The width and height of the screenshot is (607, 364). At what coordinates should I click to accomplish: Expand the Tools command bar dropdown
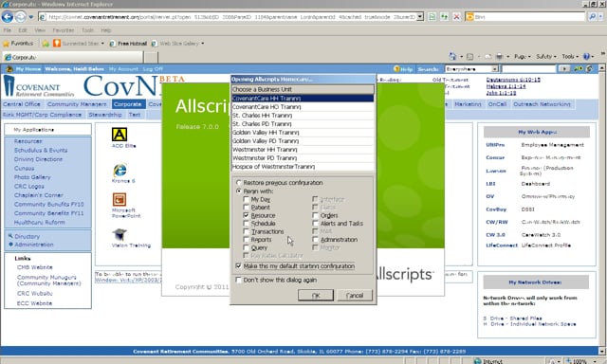point(570,57)
